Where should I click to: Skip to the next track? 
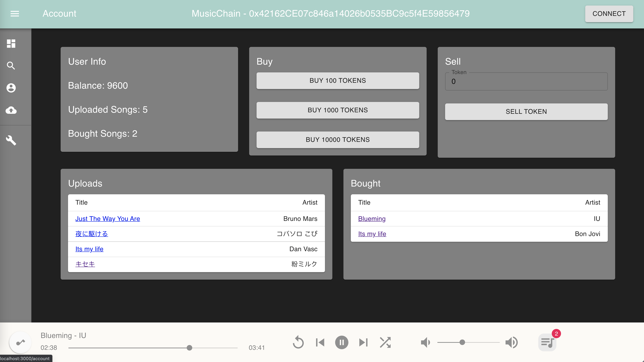click(363, 342)
